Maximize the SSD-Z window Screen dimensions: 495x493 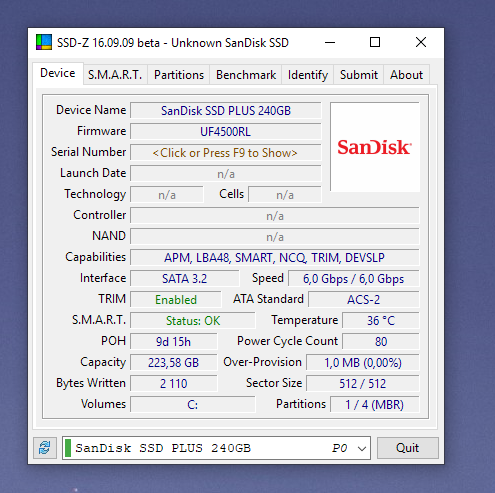pyautogui.click(x=375, y=42)
